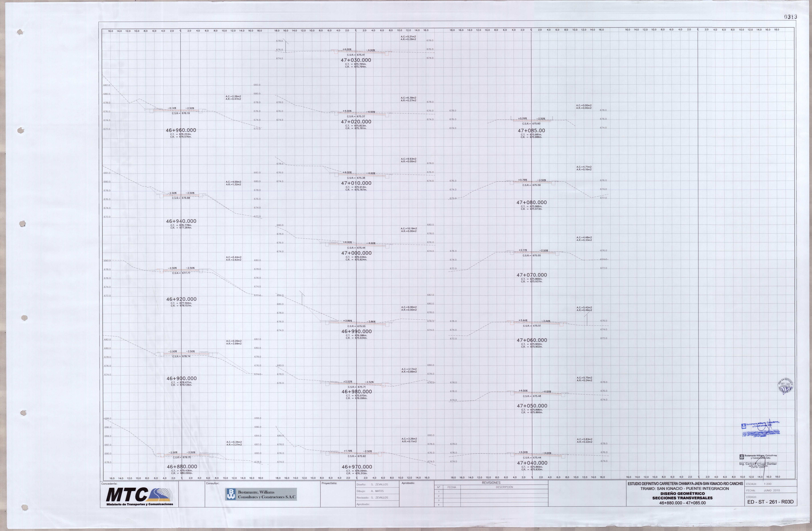Click the area note A.C.=5.83m2
Image resolution: width=812 pixels, height=531 pixels.
pyautogui.click(x=584, y=439)
